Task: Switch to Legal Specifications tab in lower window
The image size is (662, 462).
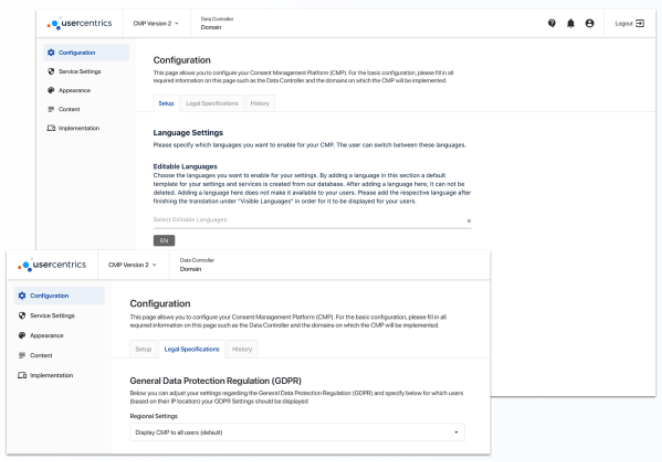Action: click(x=192, y=349)
